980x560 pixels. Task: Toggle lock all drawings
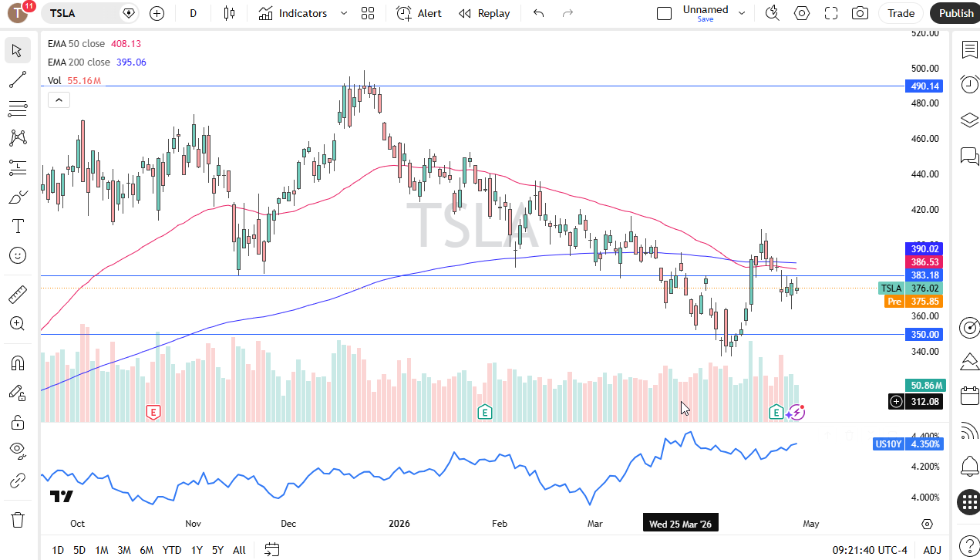point(18,422)
